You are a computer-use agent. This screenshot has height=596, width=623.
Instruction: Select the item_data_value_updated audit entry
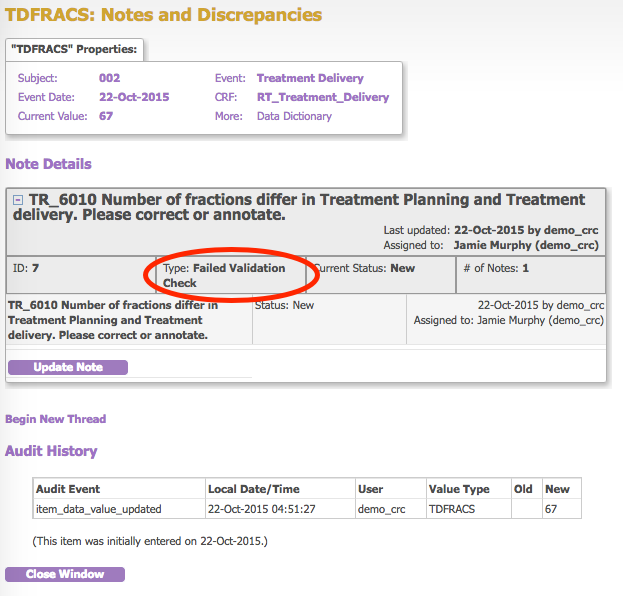click(98, 509)
